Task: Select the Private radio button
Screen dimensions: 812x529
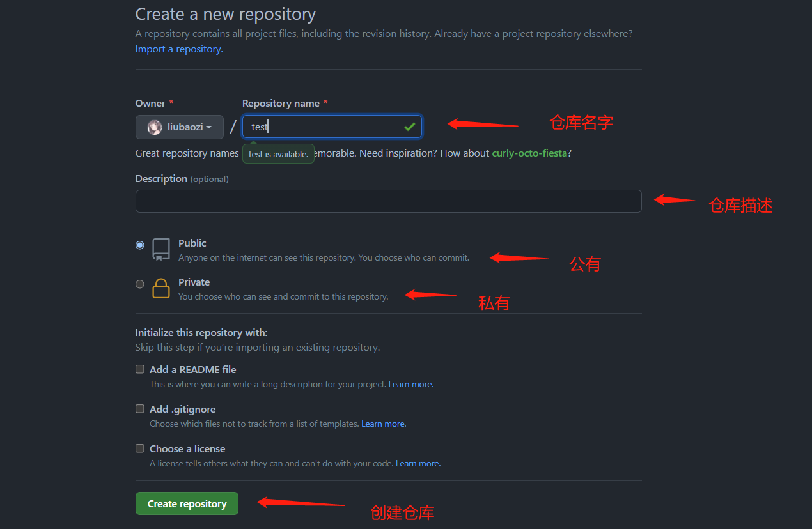Action: click(x=140, y=284)
